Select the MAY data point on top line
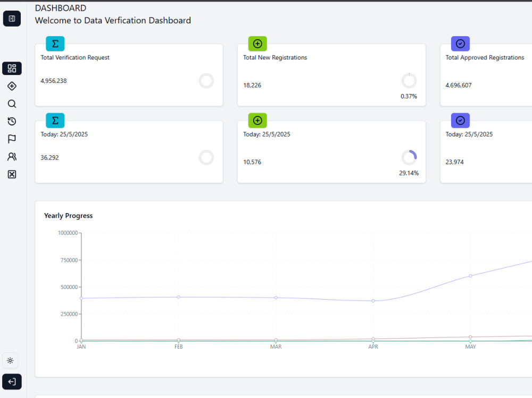Viewport: 532px width, 398px height. pyautogui.click(x=470, y=276)
